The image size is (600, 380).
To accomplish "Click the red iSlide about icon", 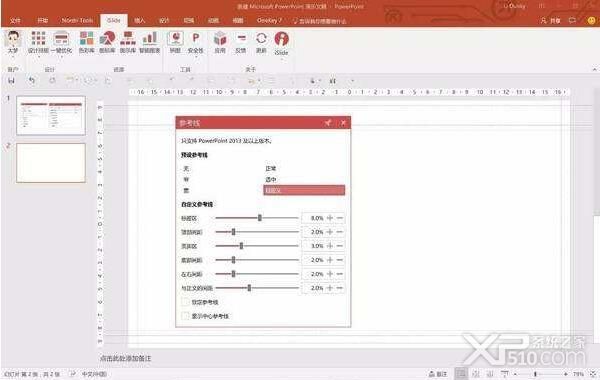I will tap(282, 43).
